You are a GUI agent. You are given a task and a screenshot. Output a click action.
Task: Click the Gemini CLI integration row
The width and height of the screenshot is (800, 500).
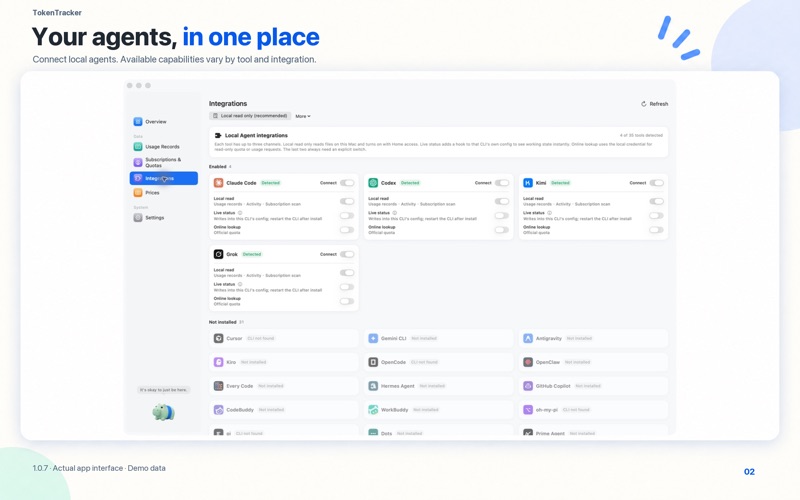tap(438, 338)
